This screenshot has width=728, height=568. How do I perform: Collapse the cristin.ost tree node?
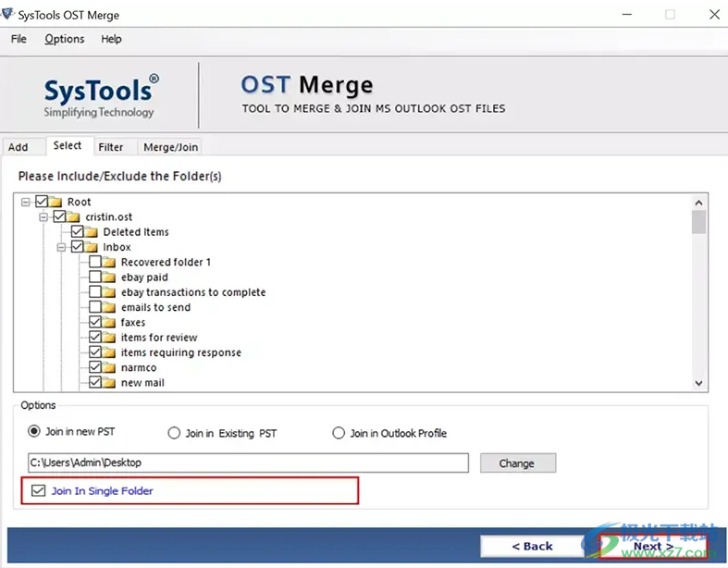point(43,217)
